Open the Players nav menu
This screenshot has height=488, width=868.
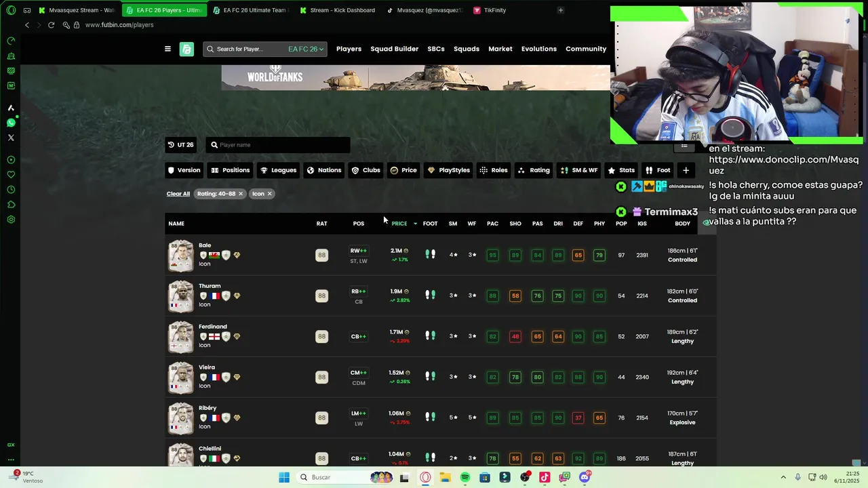pos(349,49)
